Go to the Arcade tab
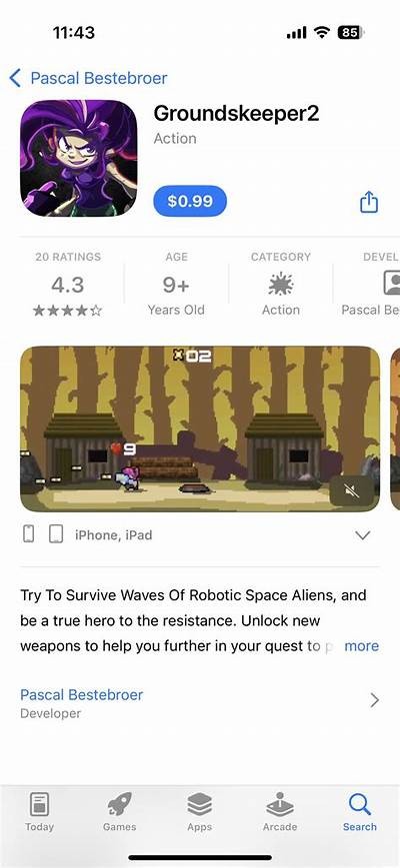 point(280,812)
